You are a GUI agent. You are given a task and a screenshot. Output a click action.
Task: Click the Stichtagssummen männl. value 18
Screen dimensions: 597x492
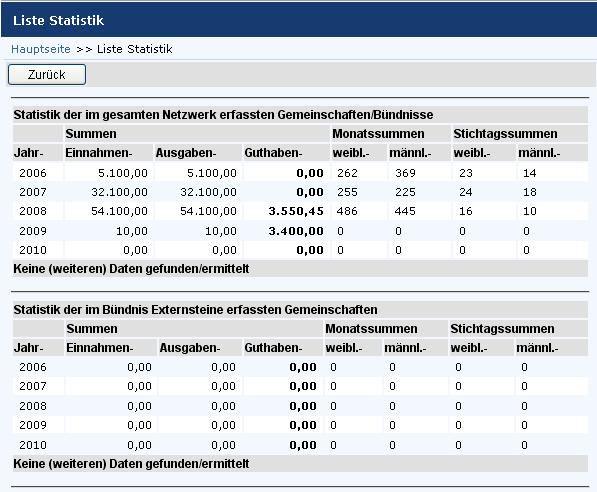click(530, 192)
